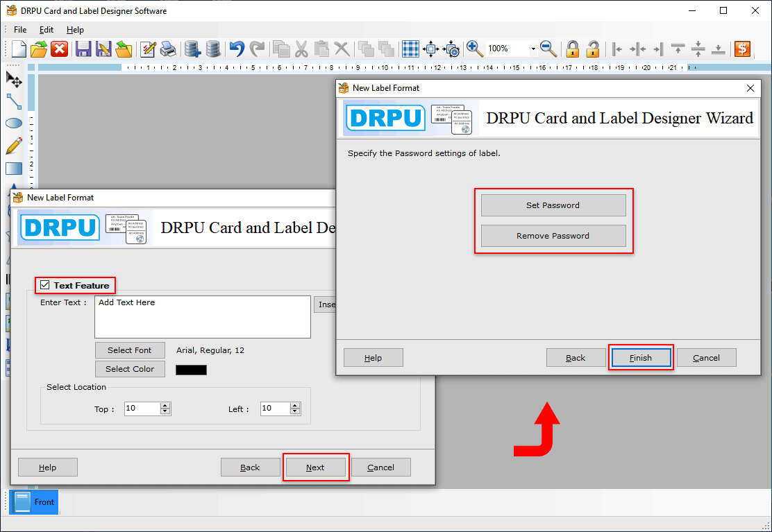The image size is (772, 532).
Task: Decrease the Left value with down arrow
Action: coord(295,412)
